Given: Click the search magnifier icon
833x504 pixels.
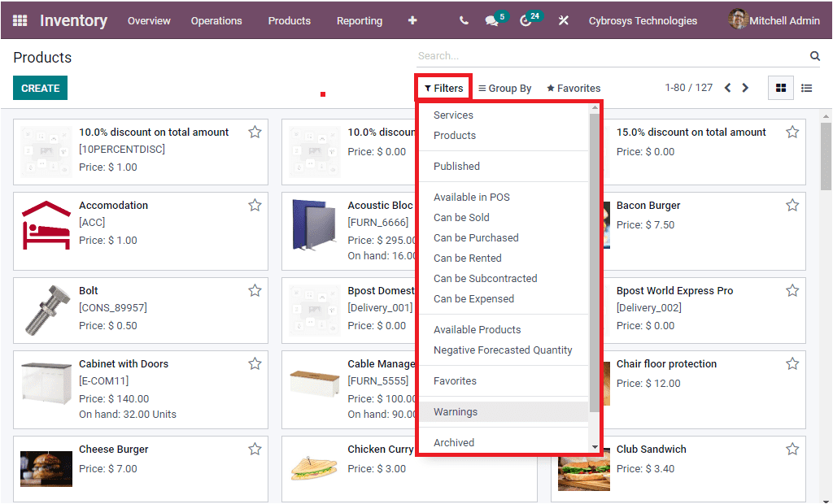Looking at the screenshot, I should click(814, 56).
